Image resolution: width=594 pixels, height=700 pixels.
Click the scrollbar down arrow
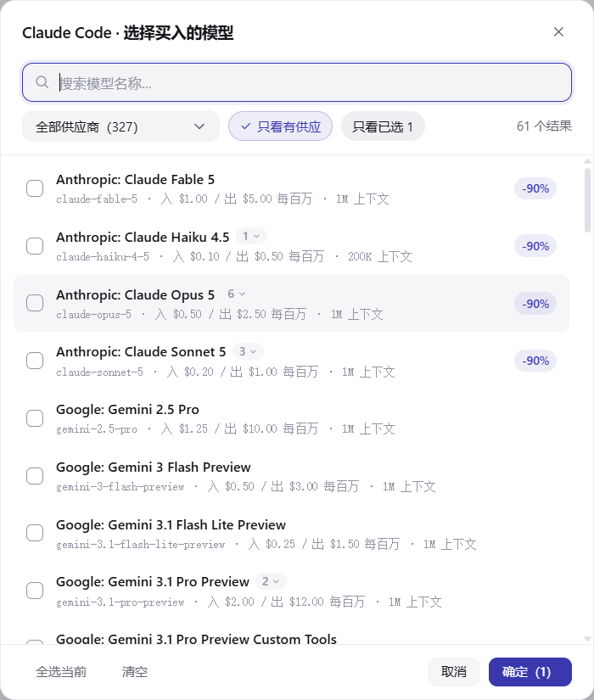[x=587, y=639]
